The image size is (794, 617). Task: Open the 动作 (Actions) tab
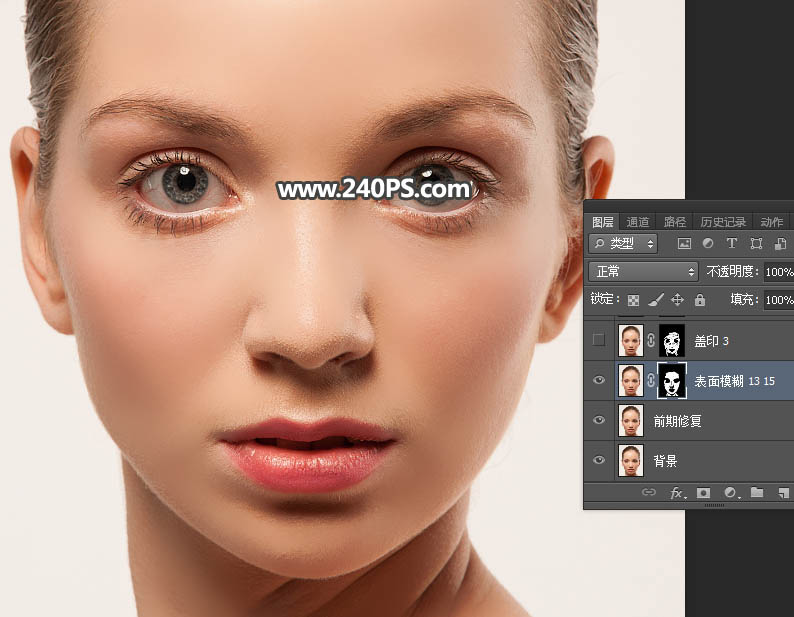pyautogui.click(x=771, y=222)
